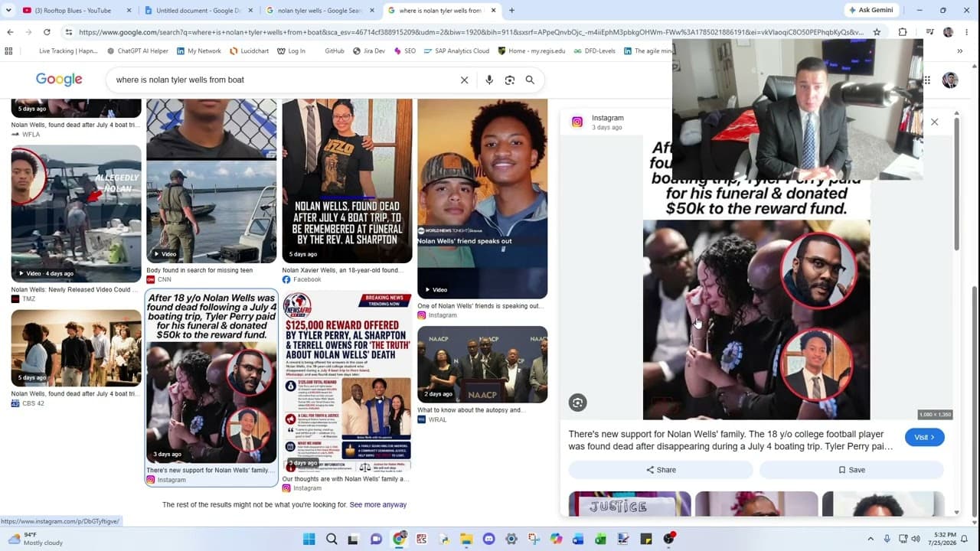980x551 pixels.
Task: Open the TMZ 'Newly Released Video' result
Action: pos(77,214)
